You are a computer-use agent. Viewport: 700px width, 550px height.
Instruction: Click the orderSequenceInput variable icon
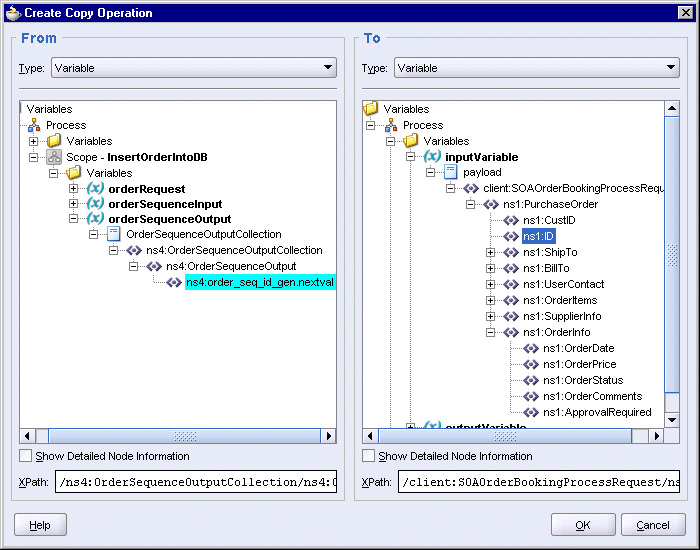tap(95, 204)
